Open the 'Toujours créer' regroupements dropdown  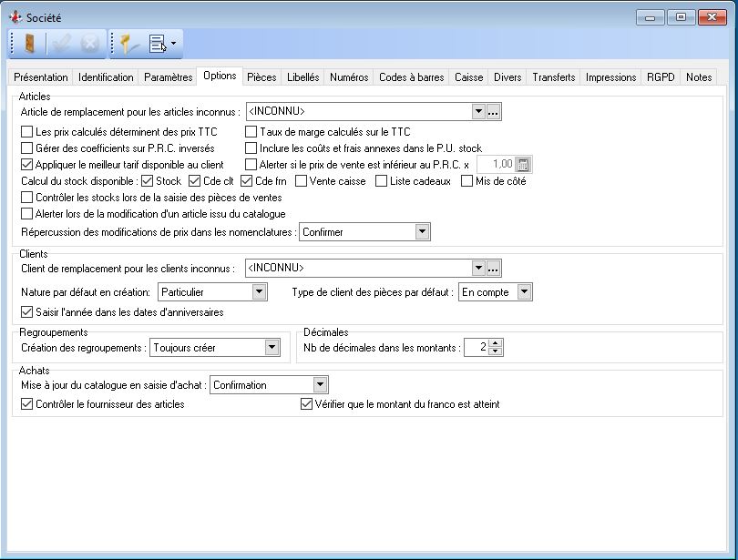click(x=272, y=347)
